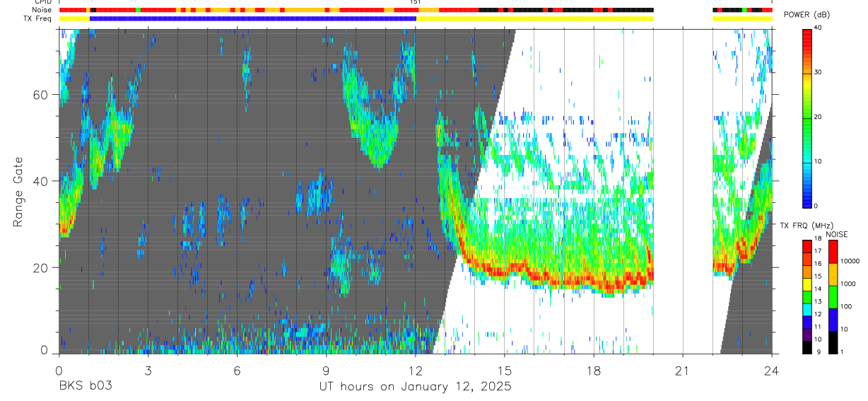
Task: Click the blue segment of the TX Freq strip
Action: click(x=253, y=18)
